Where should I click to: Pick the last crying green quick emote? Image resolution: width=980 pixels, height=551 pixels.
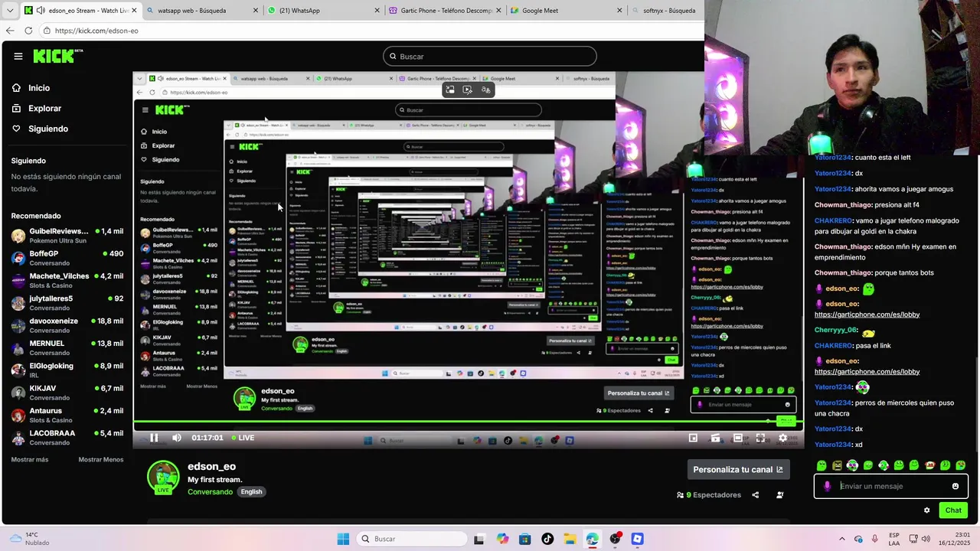pyautogui.click(x=960, y=465)
